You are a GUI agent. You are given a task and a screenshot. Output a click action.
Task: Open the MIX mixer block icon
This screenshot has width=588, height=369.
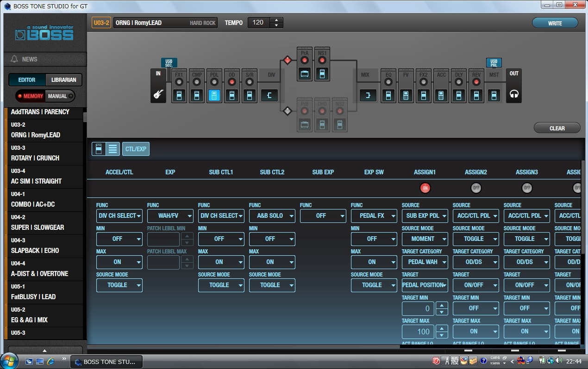[368, 96]
